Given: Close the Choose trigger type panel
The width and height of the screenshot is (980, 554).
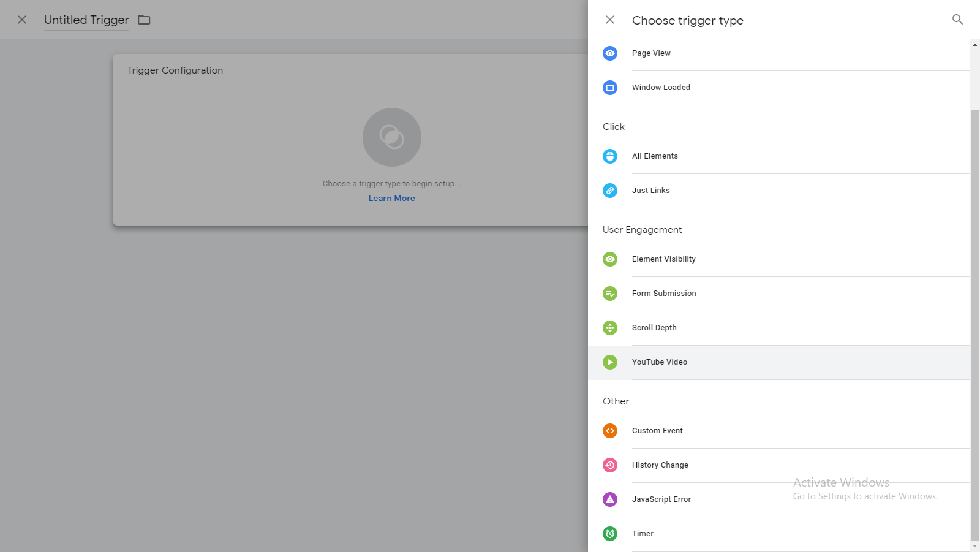Looking at the screenshot, I should [610, 20].
